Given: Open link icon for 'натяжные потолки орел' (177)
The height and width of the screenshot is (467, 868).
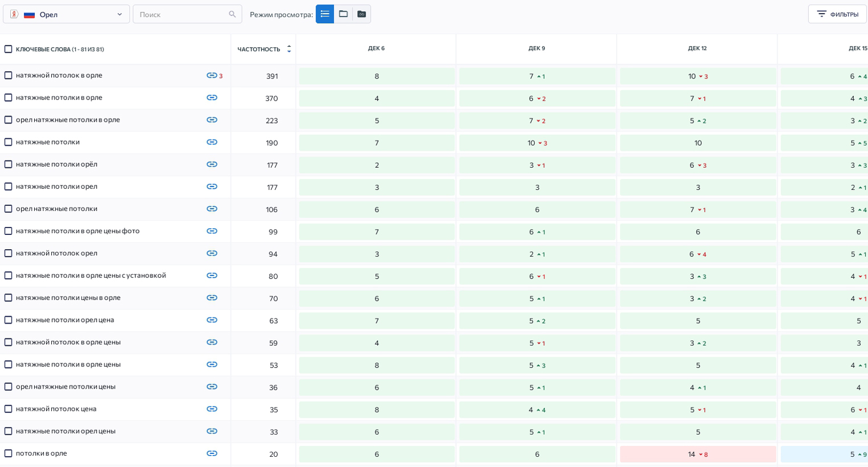Looking at the screenshot, I should (x=212, y=186).
